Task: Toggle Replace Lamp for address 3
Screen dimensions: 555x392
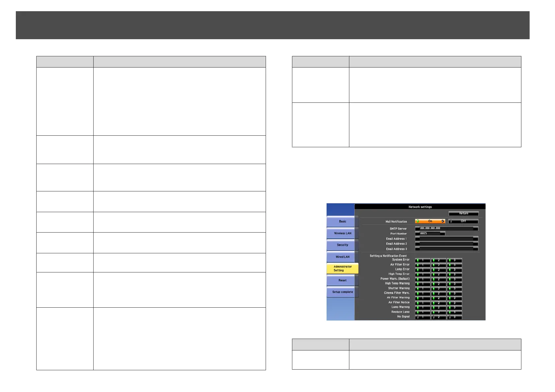Action: click(454, 312)
